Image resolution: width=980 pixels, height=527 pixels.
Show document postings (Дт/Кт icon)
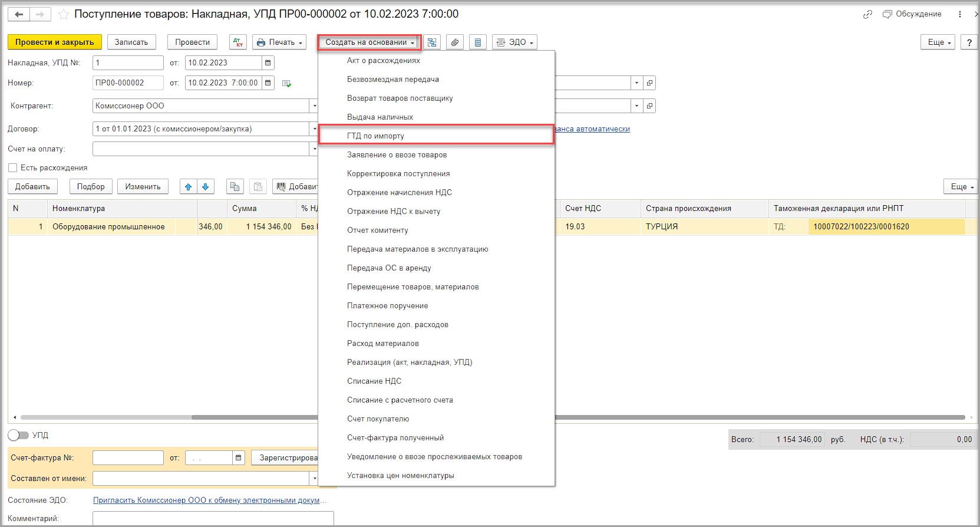pos(238,42)
